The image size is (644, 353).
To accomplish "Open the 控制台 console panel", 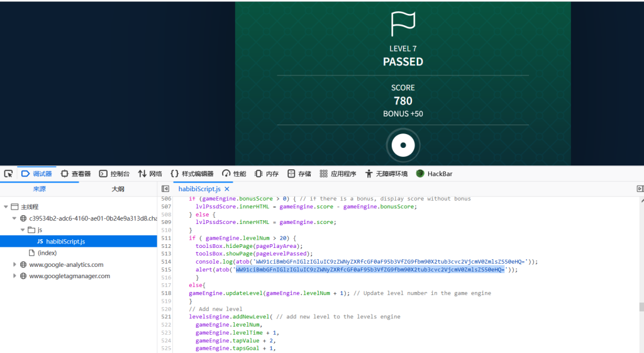I will coord(114,174).
